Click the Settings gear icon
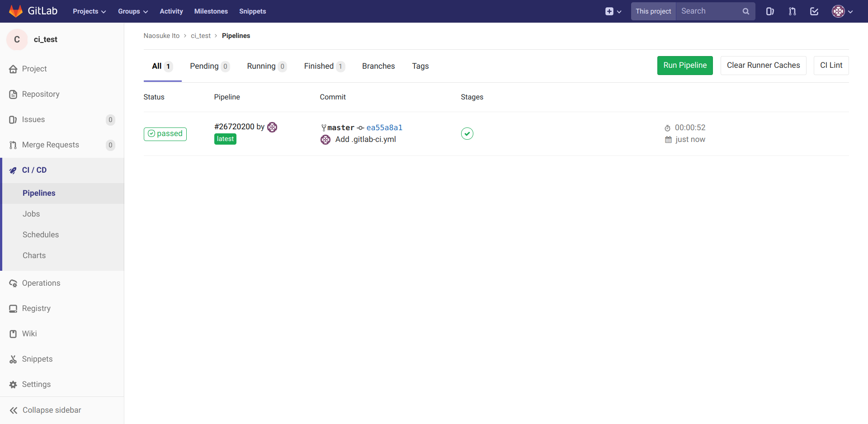The image size is (868, 424). tap(13, 385)
